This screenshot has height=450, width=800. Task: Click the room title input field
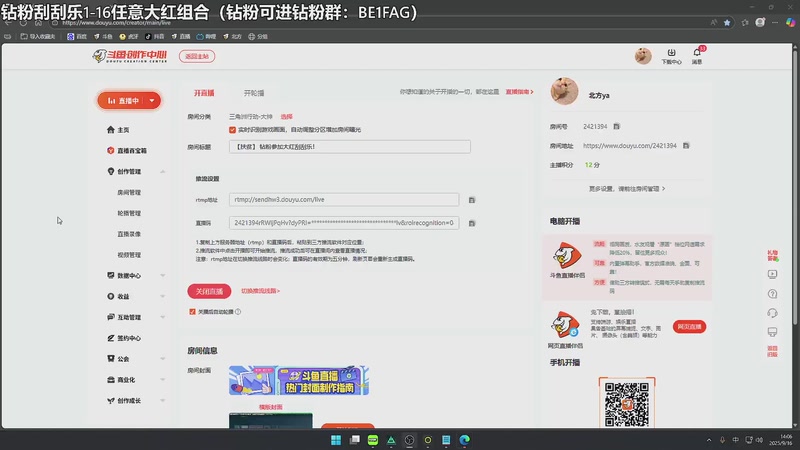pyautogui.click(x=349, y=147)
